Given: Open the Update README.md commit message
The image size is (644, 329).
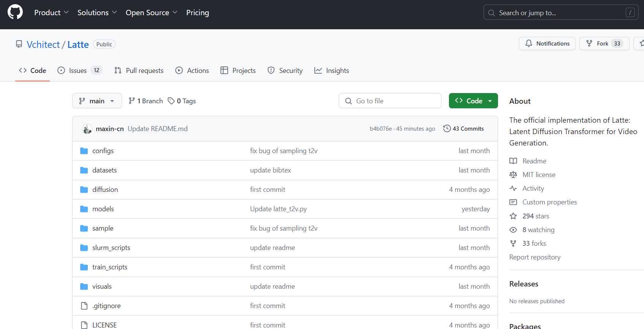Looking at the screenshot, I should pos(158,129).
